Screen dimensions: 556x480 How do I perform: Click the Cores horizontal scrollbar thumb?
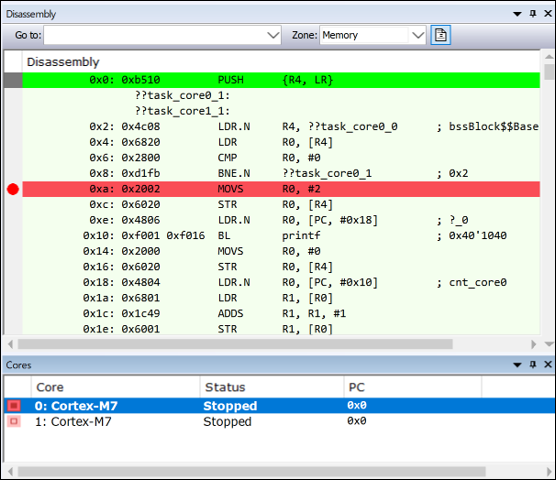pyautogui.click(x=252, y=471)
